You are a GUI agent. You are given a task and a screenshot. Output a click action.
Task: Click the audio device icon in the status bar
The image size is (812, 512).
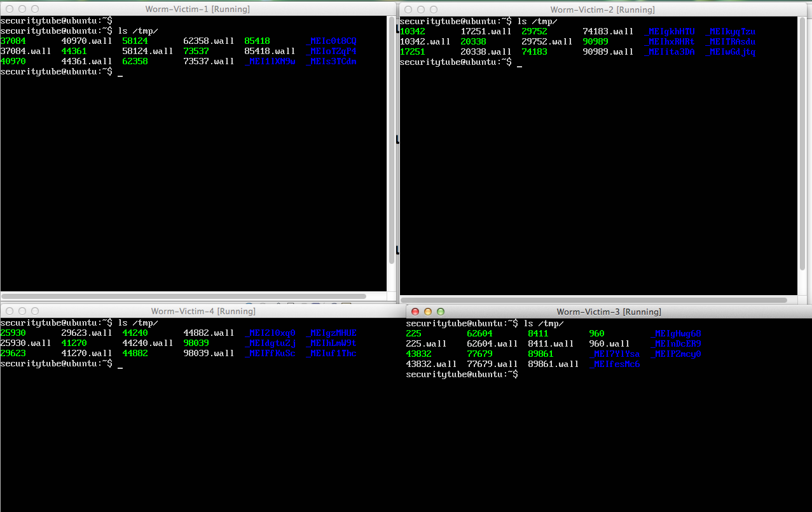[279, 304]
